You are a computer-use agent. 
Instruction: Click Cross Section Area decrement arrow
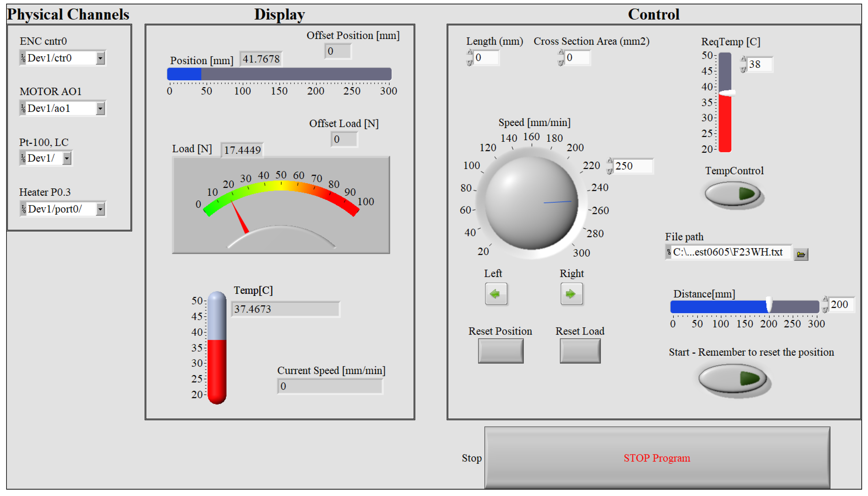point(561,63)
